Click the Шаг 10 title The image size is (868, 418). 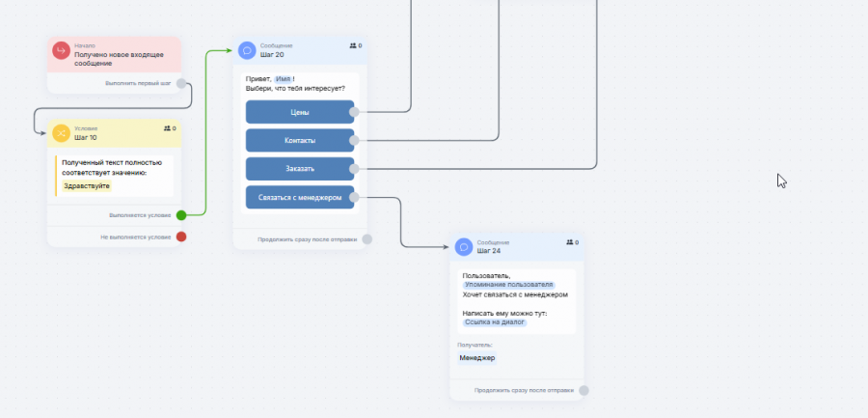pos(86,137)
